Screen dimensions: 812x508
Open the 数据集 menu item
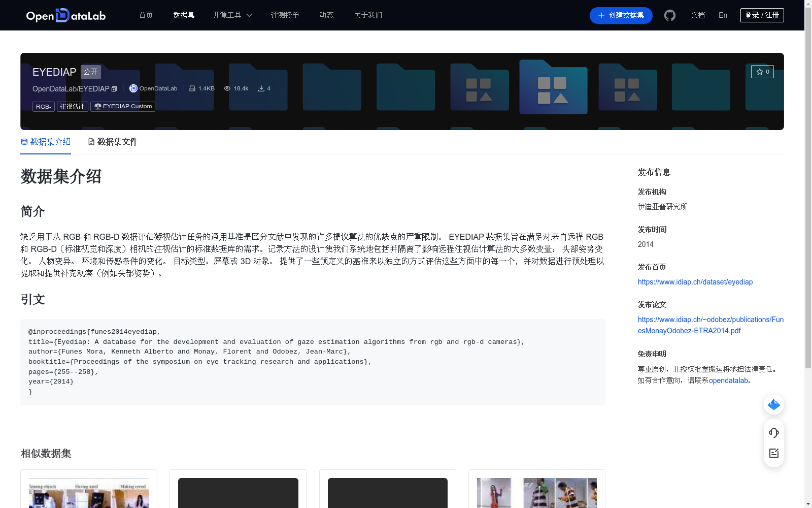pos(184,15)
